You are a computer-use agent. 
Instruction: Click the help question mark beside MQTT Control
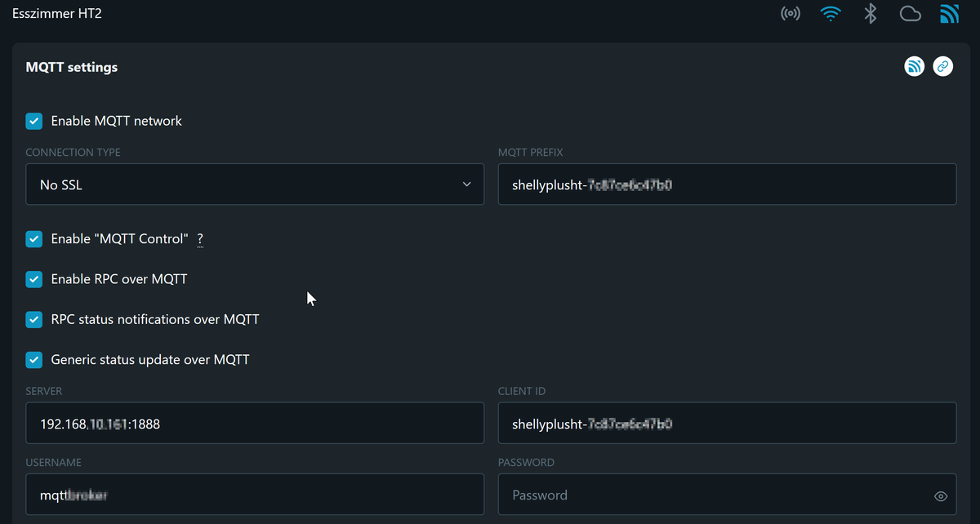[200, 239]
